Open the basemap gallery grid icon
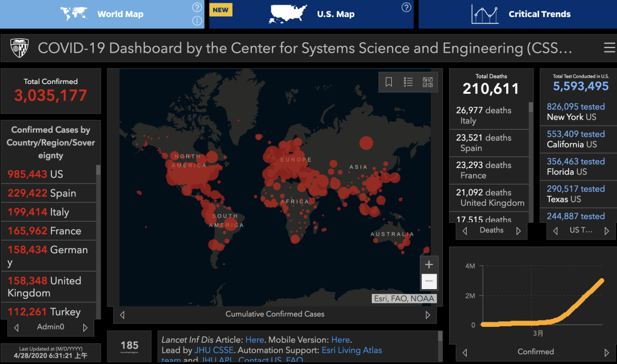The height and width of the screenshot is (364, 617). pyautogui.click(x=427, y=82)
